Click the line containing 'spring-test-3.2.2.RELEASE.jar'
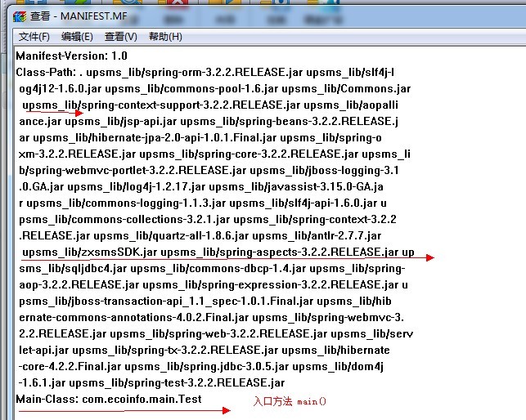 click(151, 382)
